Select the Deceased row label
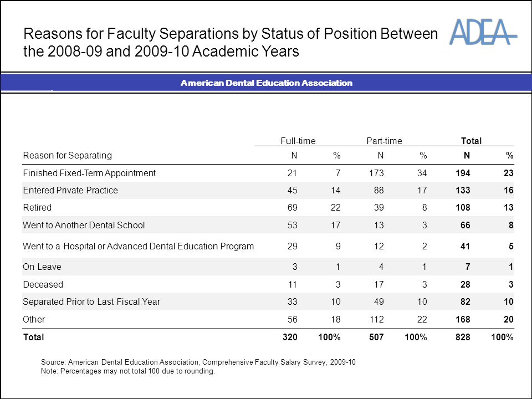532x399 pixels. pos(43,284)
